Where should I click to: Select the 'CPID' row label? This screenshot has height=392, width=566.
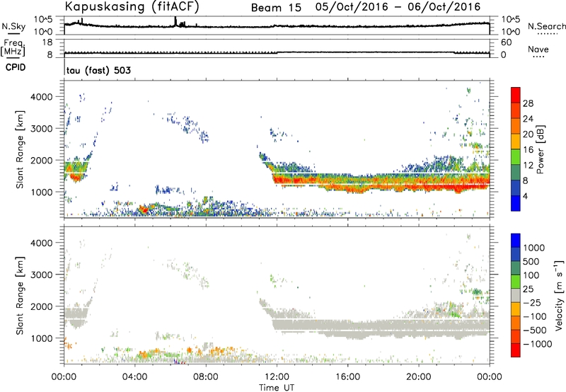coord(16,67)
